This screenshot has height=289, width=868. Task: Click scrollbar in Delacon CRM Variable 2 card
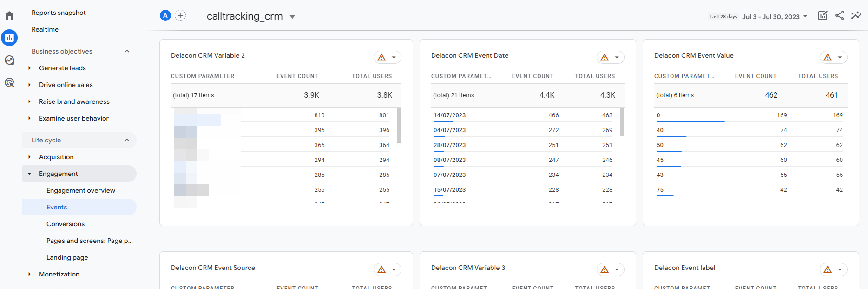pyautogui.click(x=399, y=125)
